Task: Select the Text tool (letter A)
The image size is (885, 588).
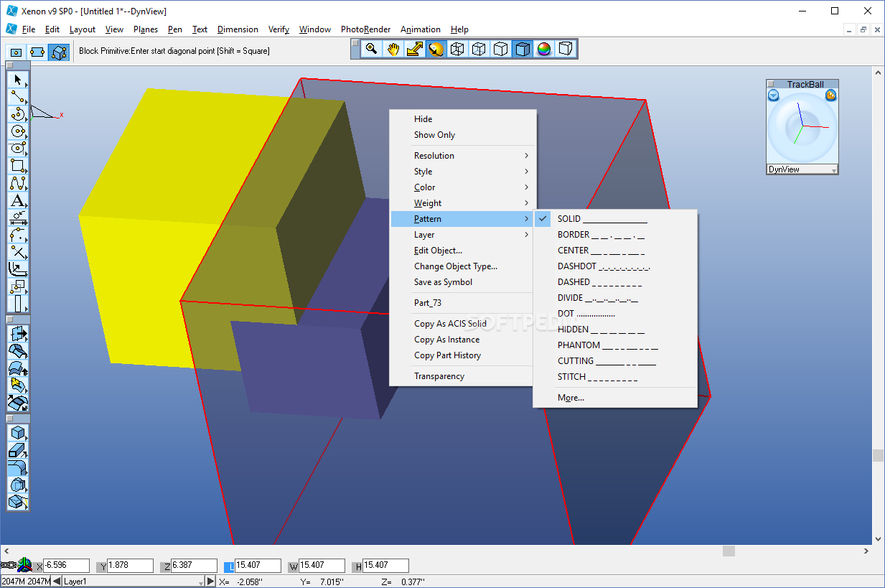Action: pos(18,200)
